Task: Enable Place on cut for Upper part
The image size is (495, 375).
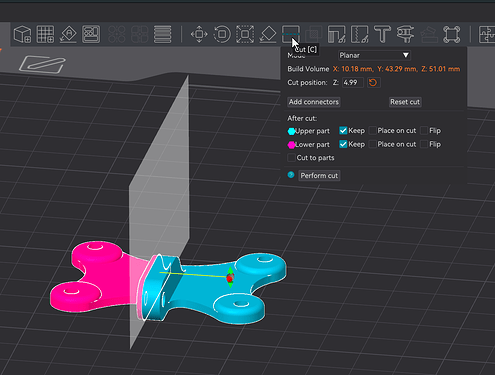Action: (x=373, y=130)
